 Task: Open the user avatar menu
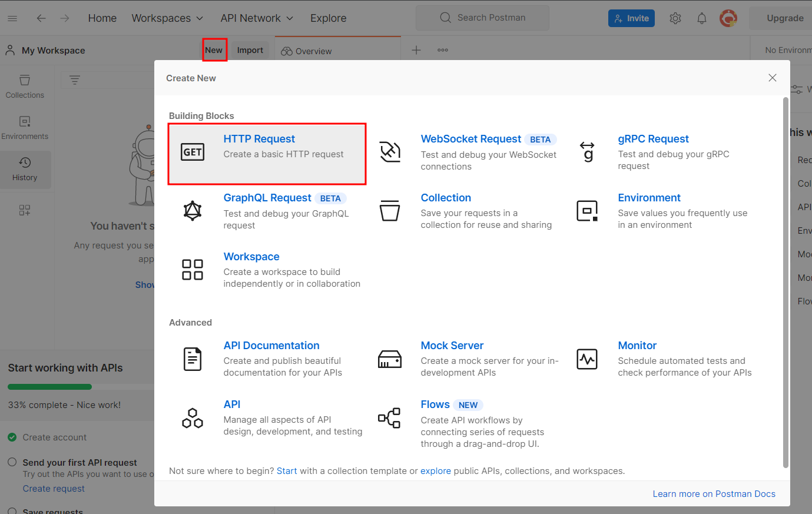click(728, 18)
